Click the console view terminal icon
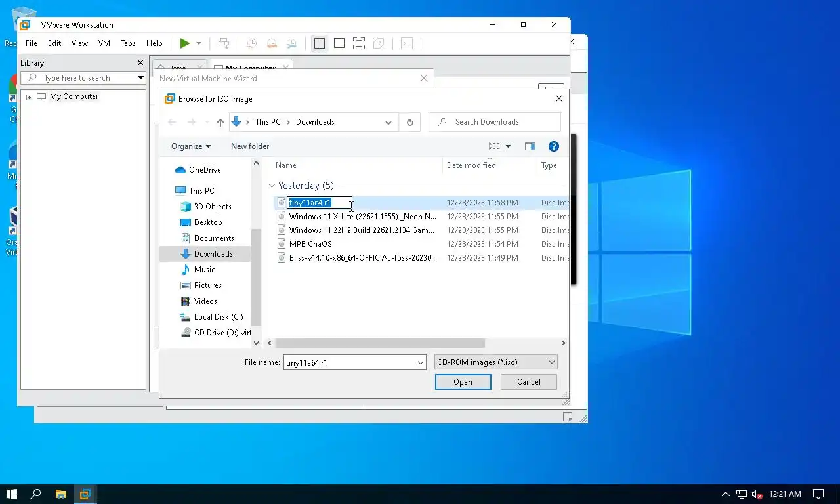840x504 pixels. coord(407,43)
